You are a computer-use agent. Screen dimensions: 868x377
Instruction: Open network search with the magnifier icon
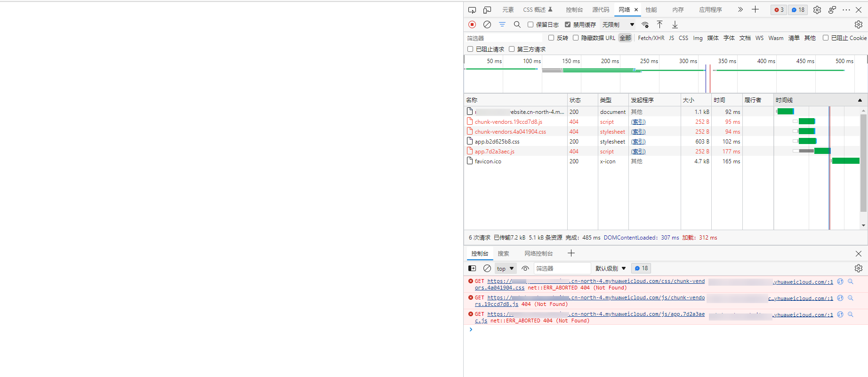pyautogui.click(x=517, y=24)
